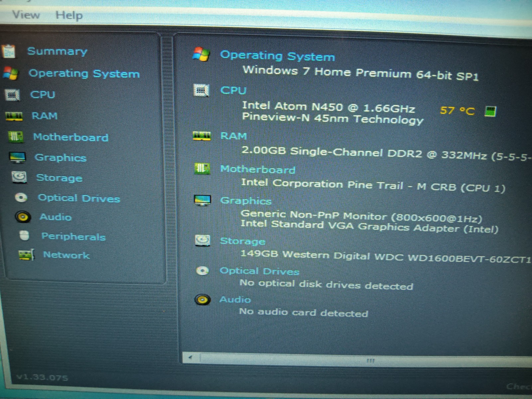
Task: Click the Summary clipboard icon in sidebar
Action: point(8,51)
